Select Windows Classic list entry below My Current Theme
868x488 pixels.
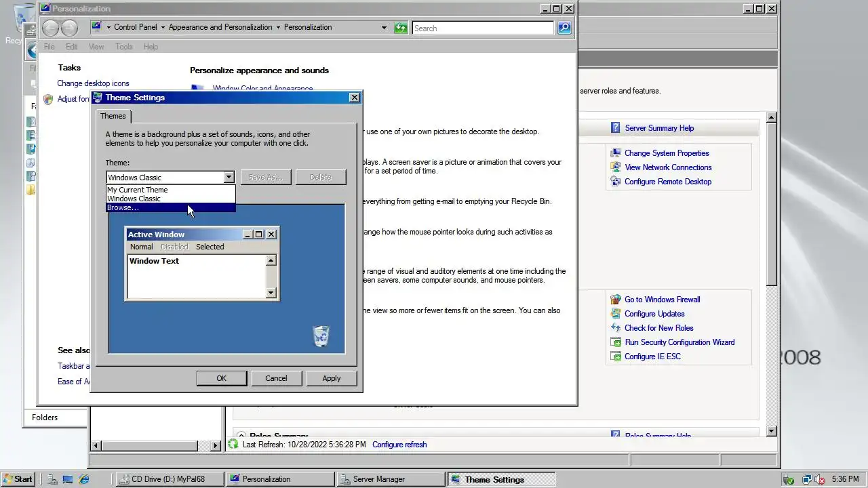(x=170, y=199)
